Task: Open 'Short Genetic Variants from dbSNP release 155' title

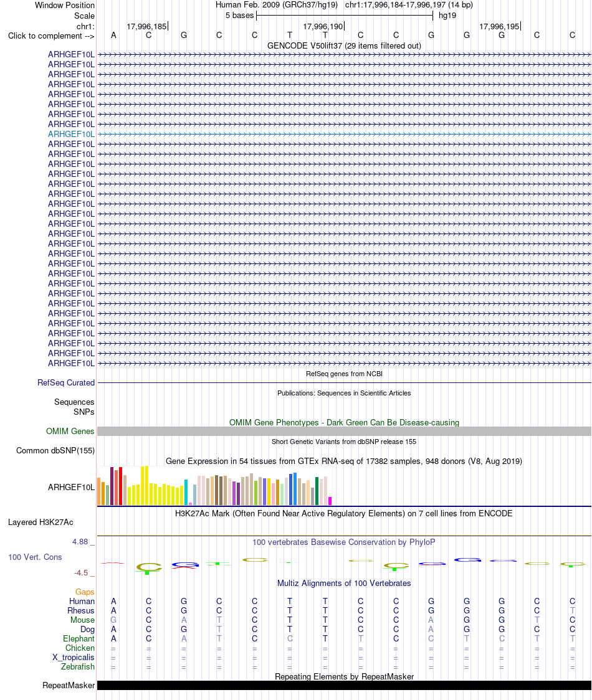Action: pos(344,442)
